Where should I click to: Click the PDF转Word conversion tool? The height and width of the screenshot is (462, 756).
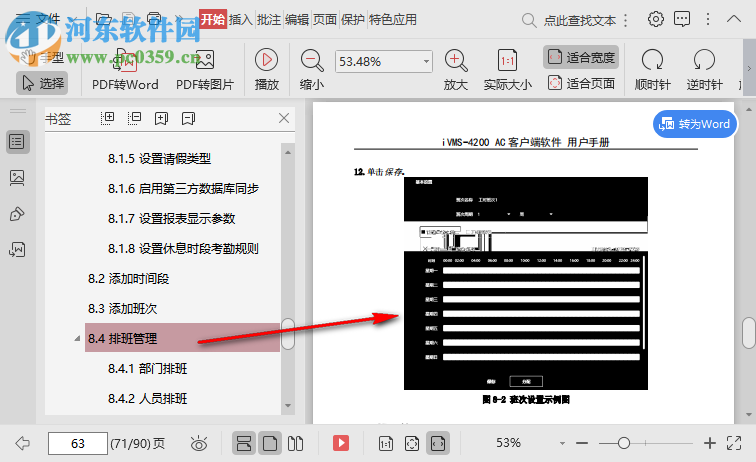point(125,70)
